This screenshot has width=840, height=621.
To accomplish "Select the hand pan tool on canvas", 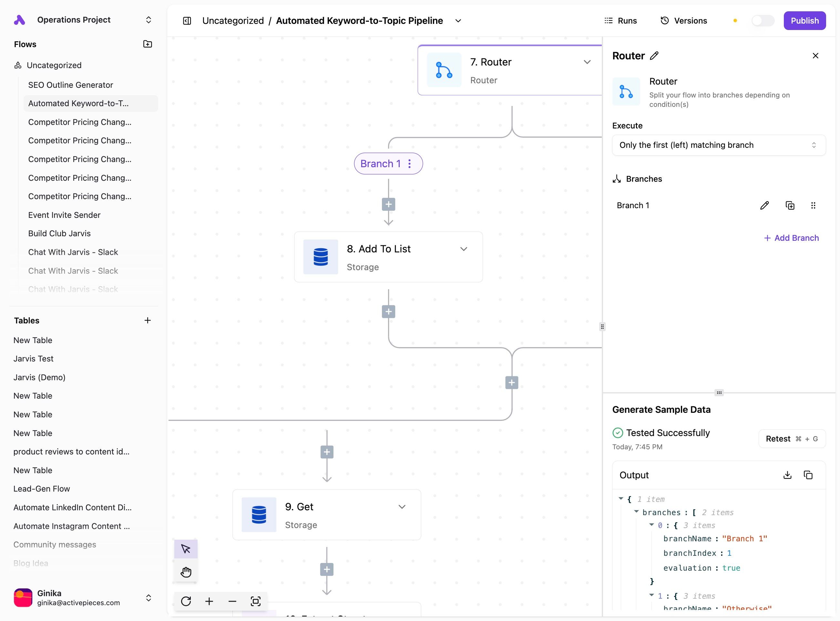I will click(186, 572).
